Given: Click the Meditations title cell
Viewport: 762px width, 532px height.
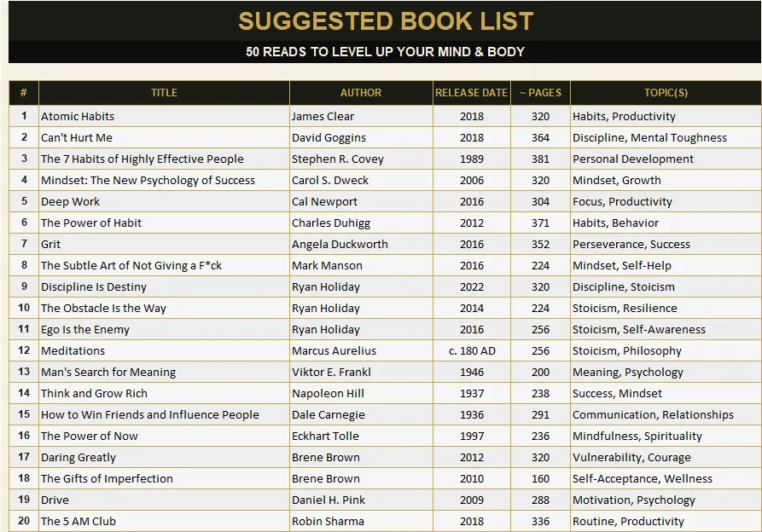Looking at the screenshot, I should (164, 350).
